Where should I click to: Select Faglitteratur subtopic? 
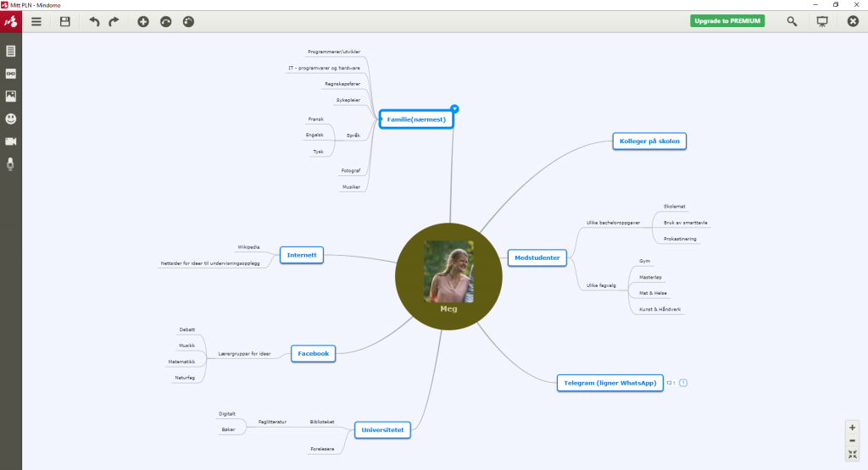(272, 422)
